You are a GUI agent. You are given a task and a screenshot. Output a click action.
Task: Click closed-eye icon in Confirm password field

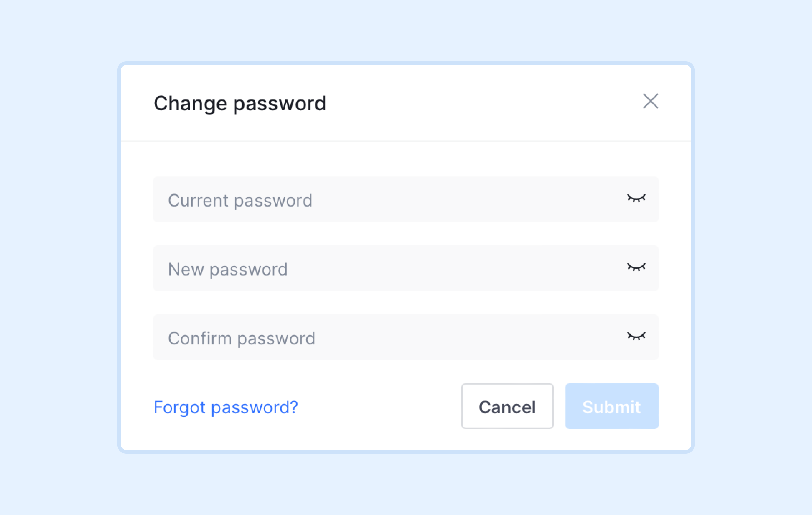(636, 336)
